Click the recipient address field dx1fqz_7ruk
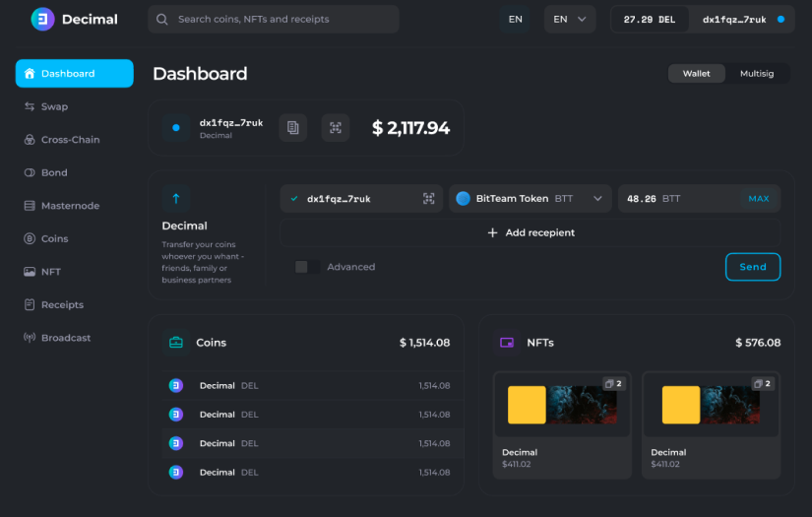The width and height of the screenshot is (812, 517). point(361,198)
